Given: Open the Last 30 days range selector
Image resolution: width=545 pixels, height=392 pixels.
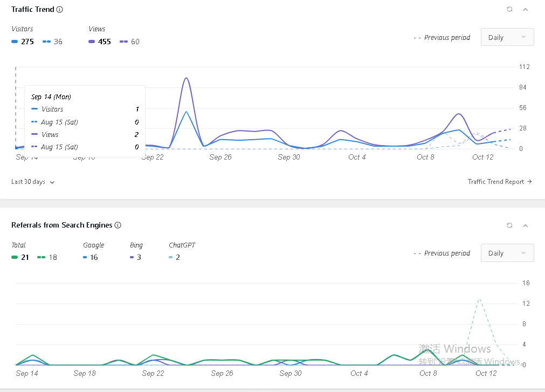Looking at the screenshot, I should click(33, 182).
